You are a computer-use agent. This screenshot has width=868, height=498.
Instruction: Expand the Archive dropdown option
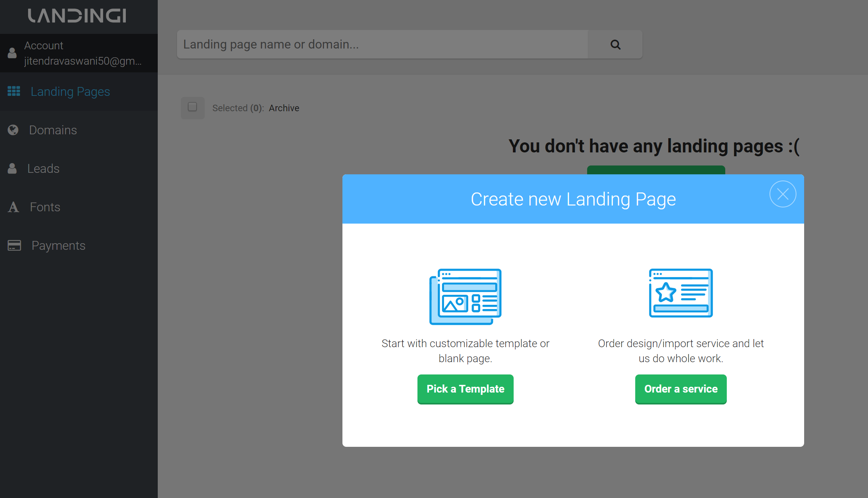284,108
